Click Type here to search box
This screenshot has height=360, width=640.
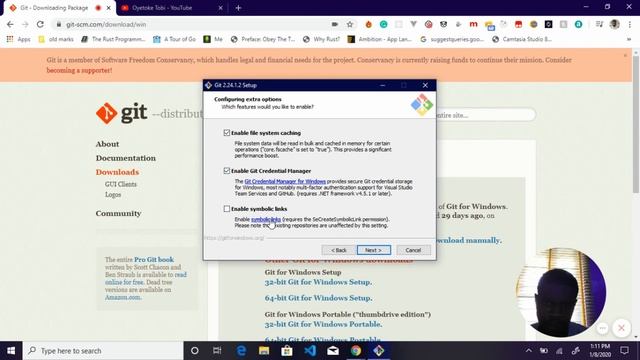pyautogui.click(x=103, y=351)
